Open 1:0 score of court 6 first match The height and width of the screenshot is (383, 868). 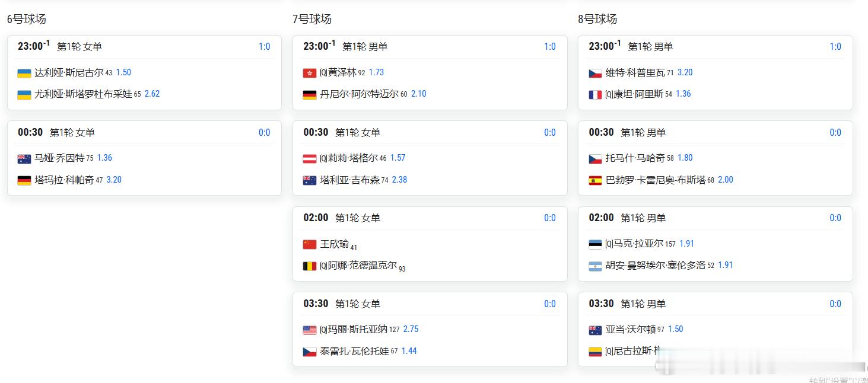264,46
